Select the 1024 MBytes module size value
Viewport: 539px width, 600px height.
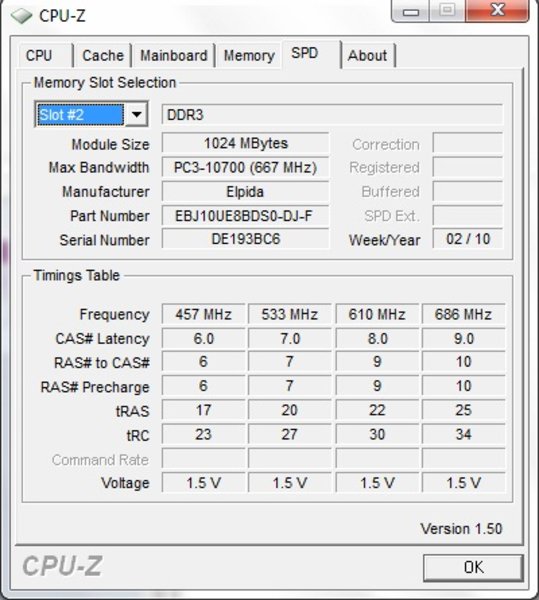tap(245, 143)
